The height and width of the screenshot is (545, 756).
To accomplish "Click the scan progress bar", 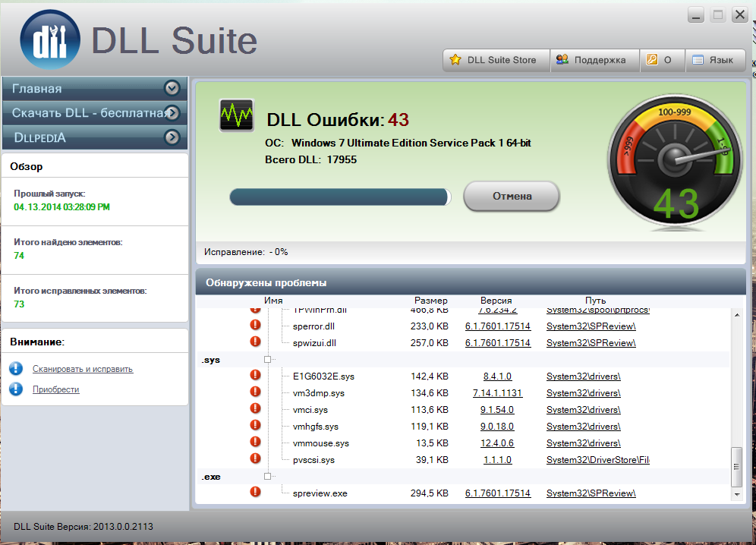I will tap(340, 197).
